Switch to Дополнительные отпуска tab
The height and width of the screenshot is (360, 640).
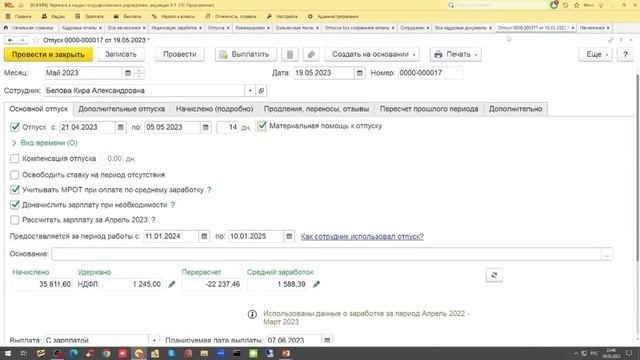[122, 109]
